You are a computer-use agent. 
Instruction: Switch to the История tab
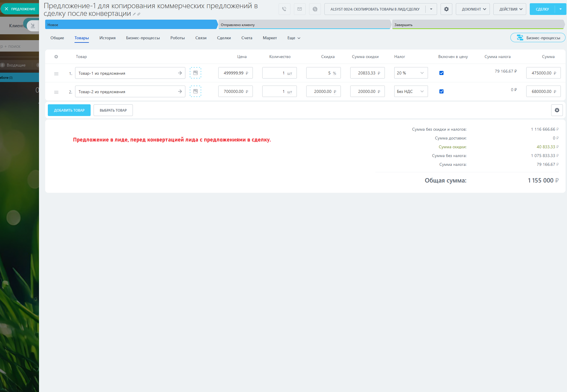point(107,38)
